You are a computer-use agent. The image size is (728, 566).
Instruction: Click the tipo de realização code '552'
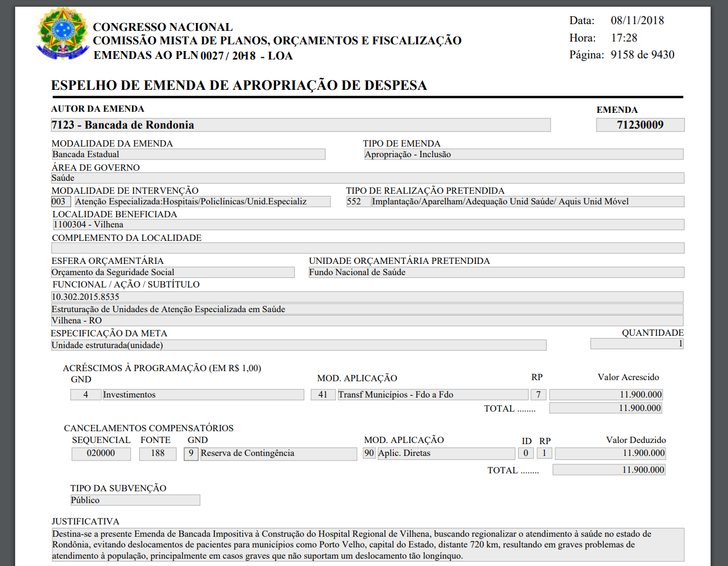tap(355, 202)
